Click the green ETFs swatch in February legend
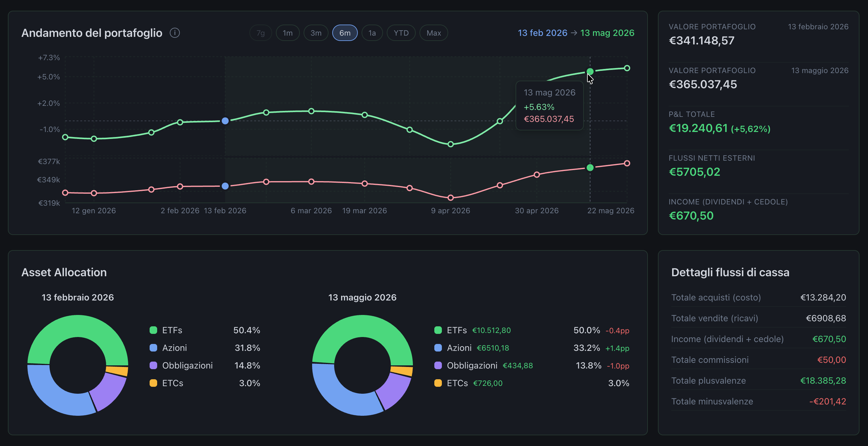Image resolution: width=868 pixels, height=446 pixels. [x=153, y=330]
